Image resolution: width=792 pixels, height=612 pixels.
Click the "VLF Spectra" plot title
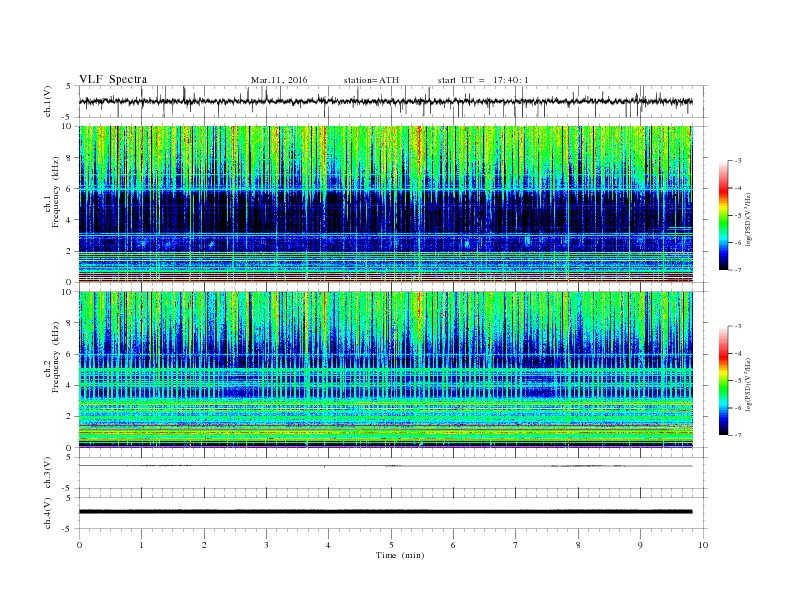[113, 79]
